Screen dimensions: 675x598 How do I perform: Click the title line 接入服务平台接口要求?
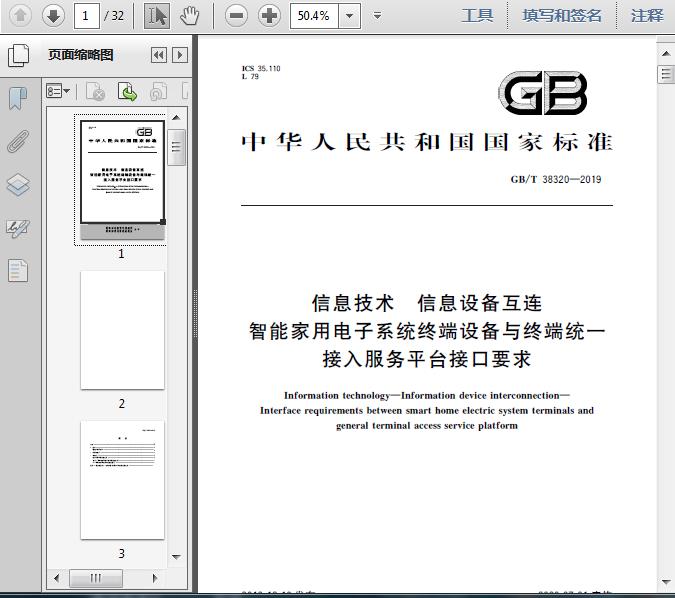[427, 359]
